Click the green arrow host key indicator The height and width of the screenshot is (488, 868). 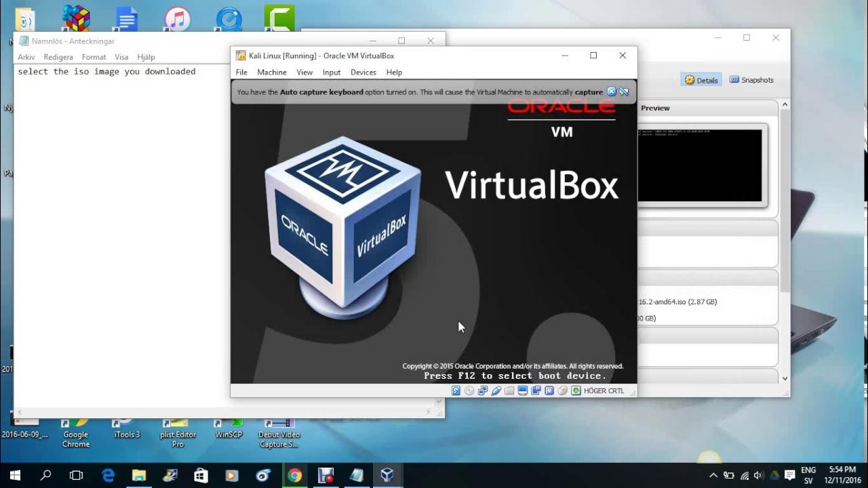click(x=576, y=390)
